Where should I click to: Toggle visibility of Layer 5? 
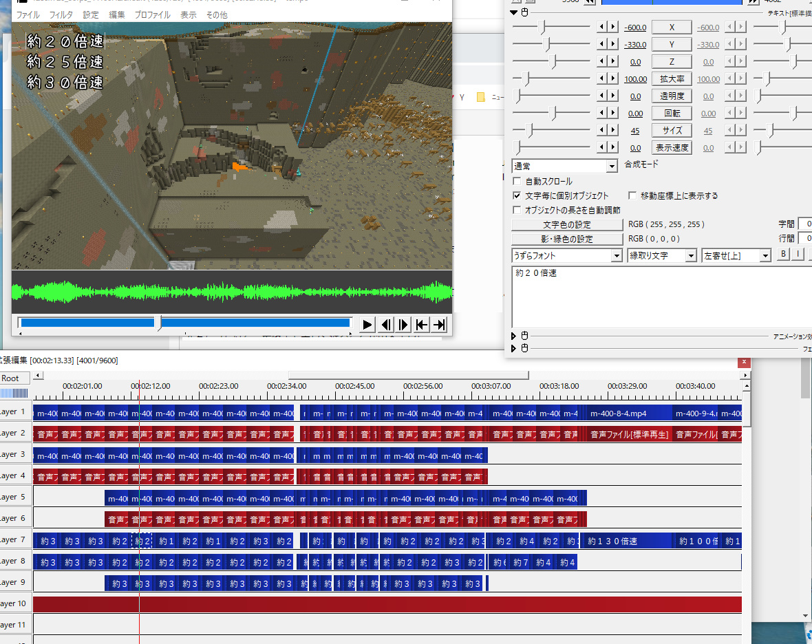[14, 497]
